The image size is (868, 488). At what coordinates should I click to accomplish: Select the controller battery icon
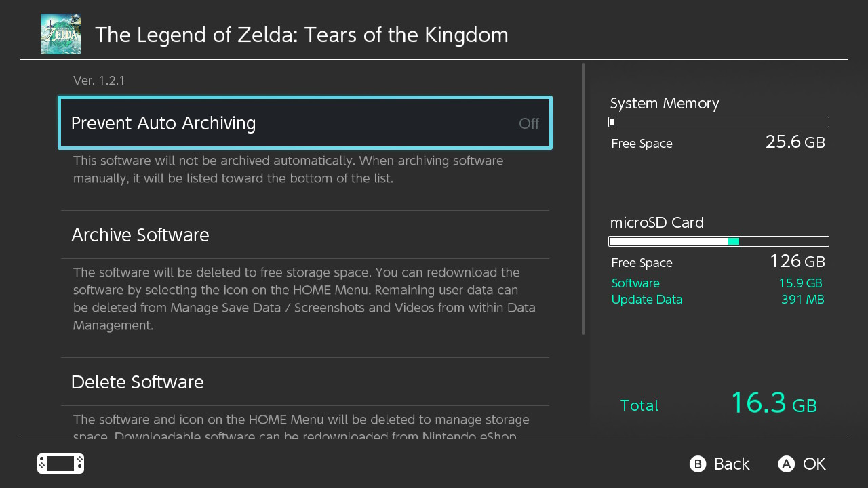point(60,464)
